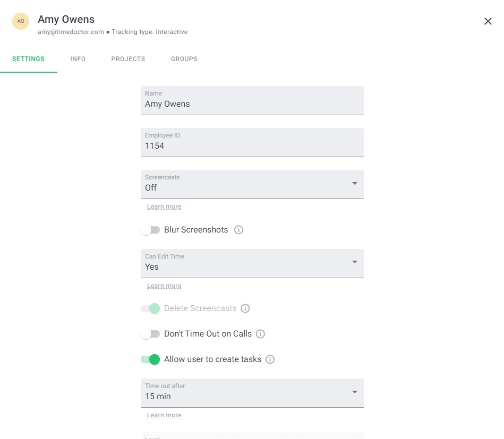
Task: Click the AO avatar icon for Amy Owens
Action: (20, 21)
